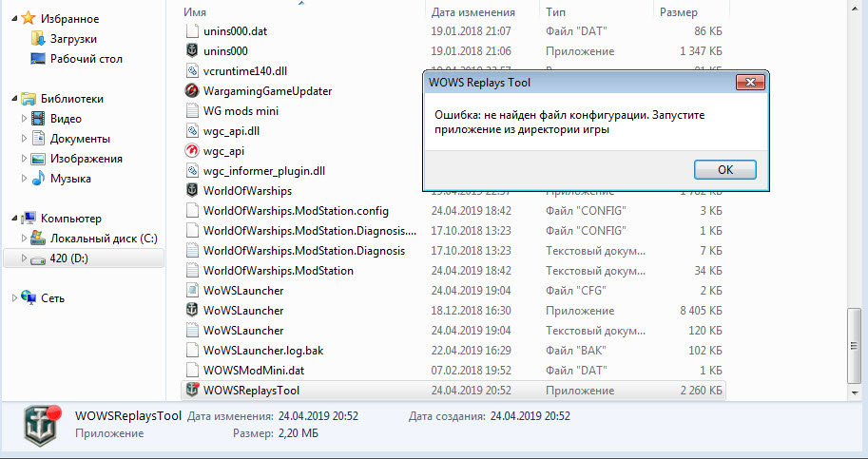The height and width of the screenshot is (459, 868).
Task: Select the unins000.dat file icon
Action: (x=192, y=31)
